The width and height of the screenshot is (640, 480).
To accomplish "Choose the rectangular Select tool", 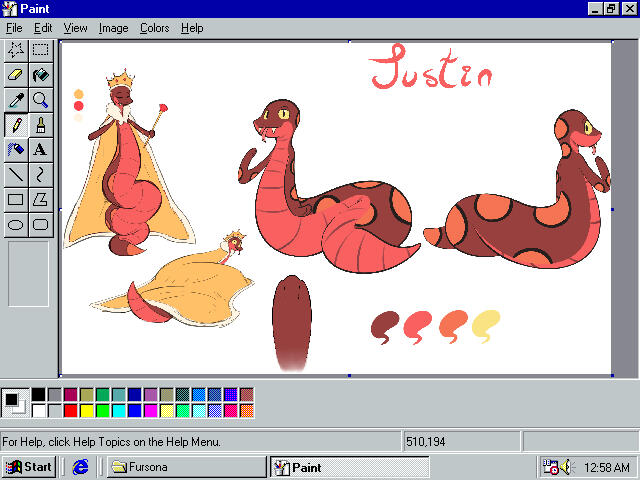I will click(41, 49).
